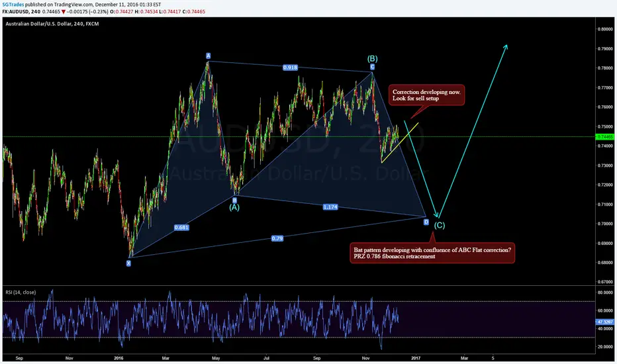Click the blue A point label at peak
617x364 pixels.
pyautogui.click(x=208, y=56)
